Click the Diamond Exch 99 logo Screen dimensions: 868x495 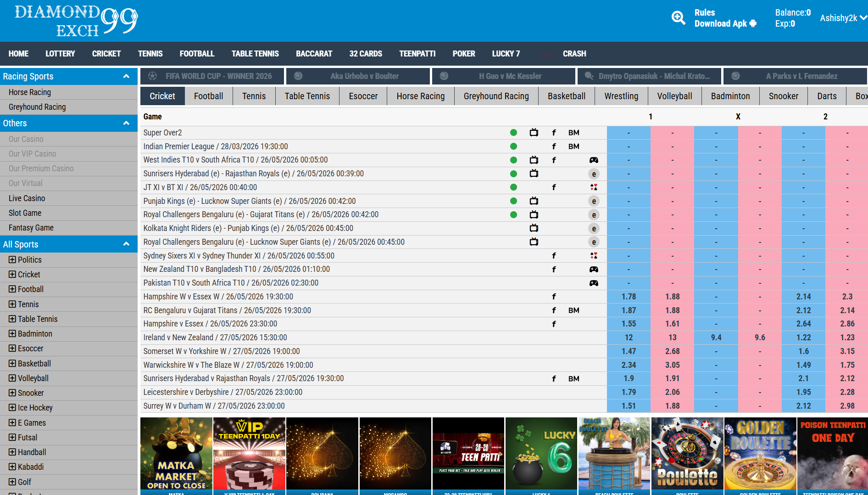76,20
